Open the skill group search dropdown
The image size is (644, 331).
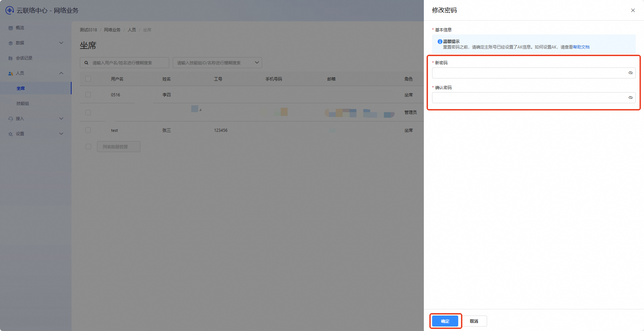click(217, 63)
